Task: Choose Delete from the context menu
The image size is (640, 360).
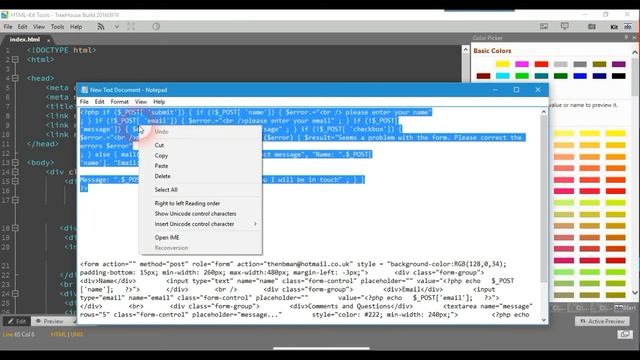Action: 162,176
